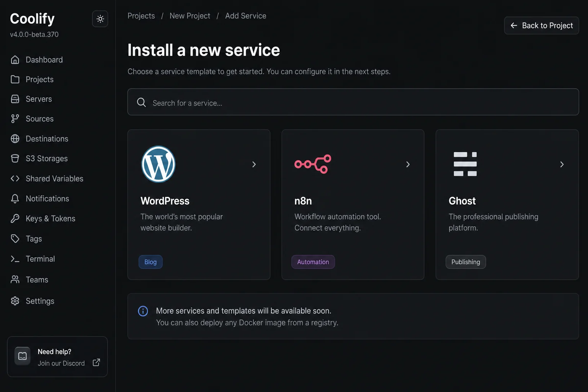This screenshot has width=588, height=392.
Task: Click the "Install a new service" heading
Action: [204, 50]
